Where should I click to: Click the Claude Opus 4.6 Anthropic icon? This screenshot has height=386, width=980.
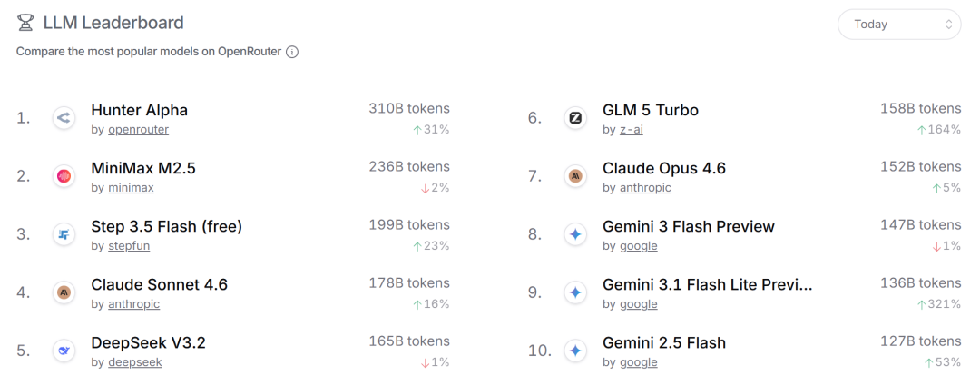click(574, 176)
